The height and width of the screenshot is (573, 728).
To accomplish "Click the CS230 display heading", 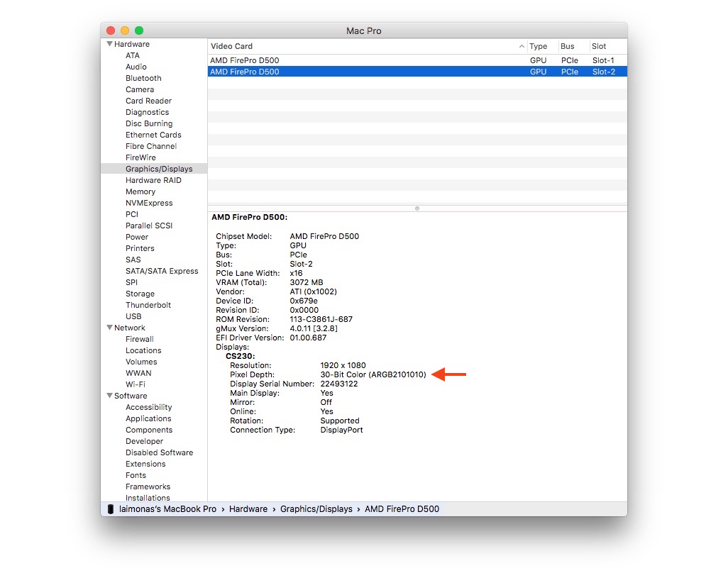I will [240, 356].
